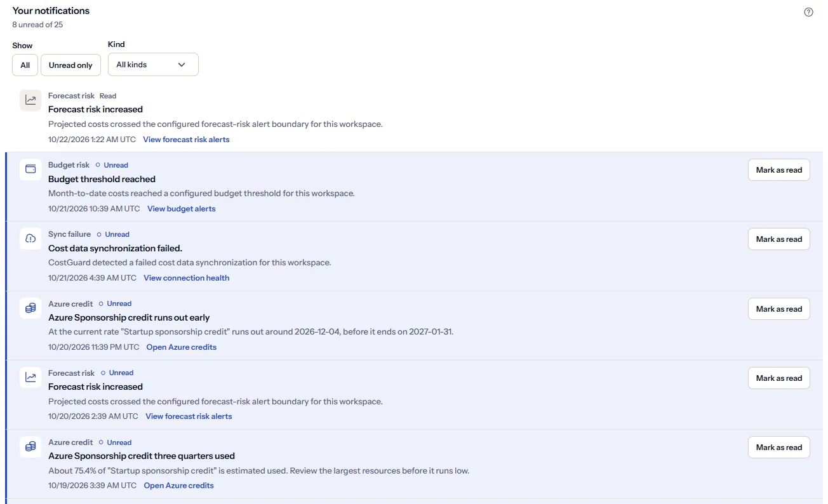Open Azure credits link dated 10/19/2026
The height and width of the screenshot is (504, 828).
[179, 486]
